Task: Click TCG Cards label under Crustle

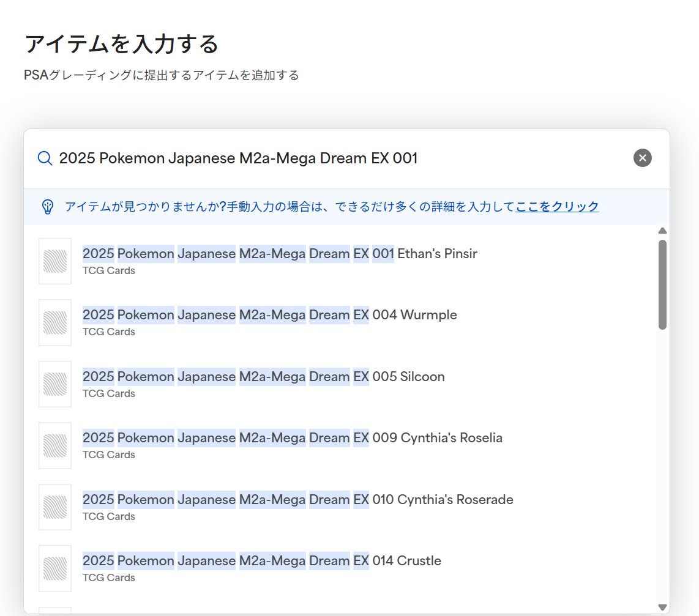Action: click(109, 577)
